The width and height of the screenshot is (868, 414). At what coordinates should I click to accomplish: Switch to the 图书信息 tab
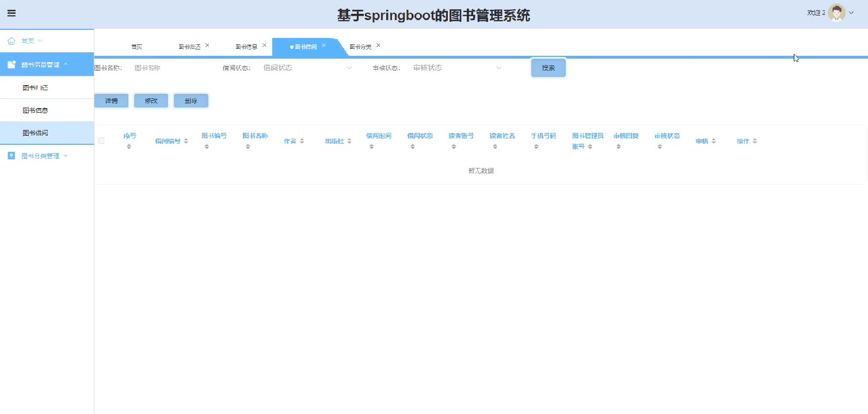click(x=246, y=47)
